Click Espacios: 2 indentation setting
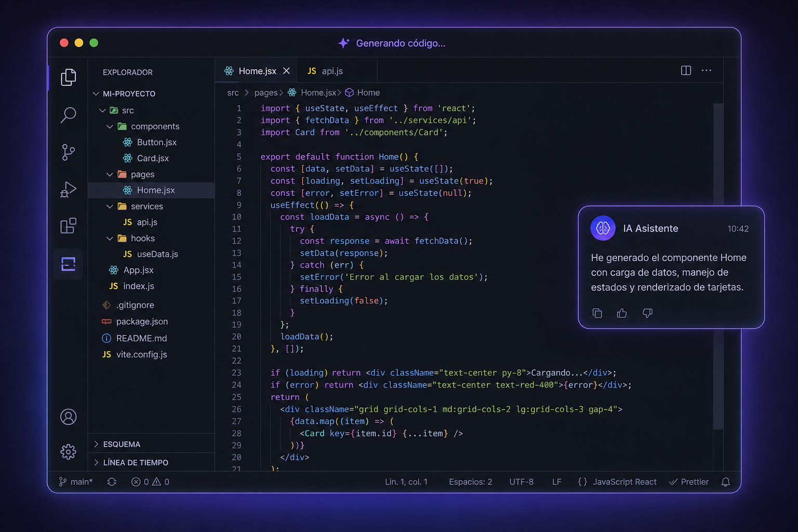Viewport: 798px width, 532px height. click(471, 482)
